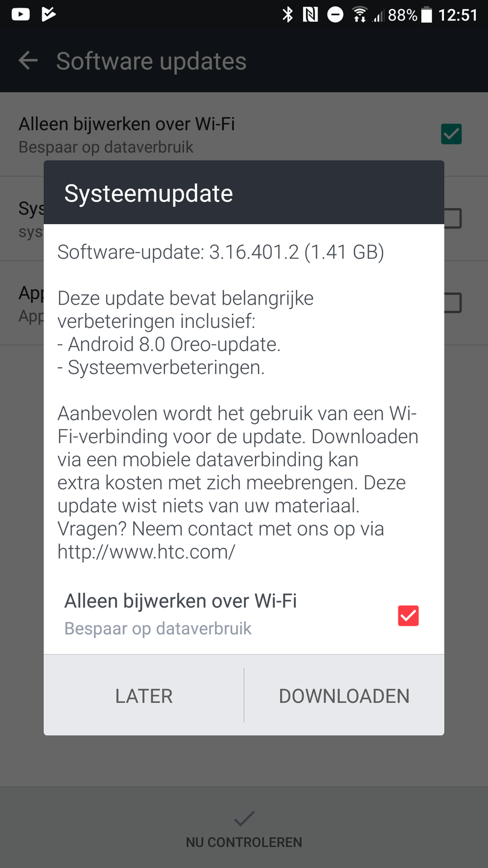Tap NU CONTROLEREN at the bottom
The image size is (488, 868).
pos(244,842)
